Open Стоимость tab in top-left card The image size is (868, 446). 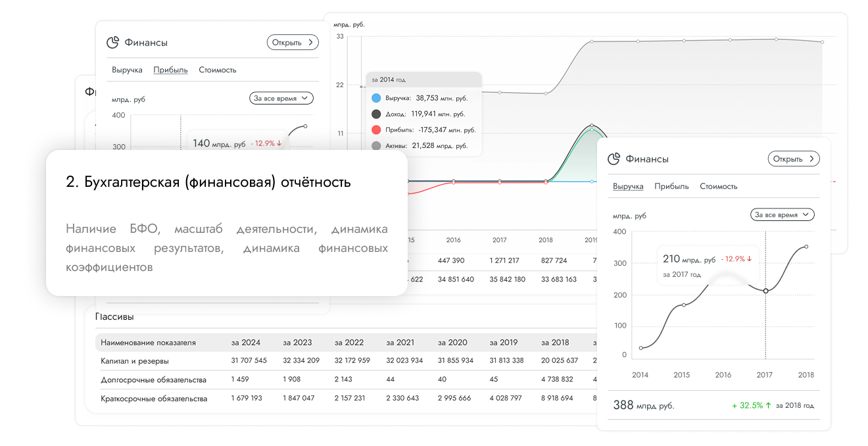217,70
